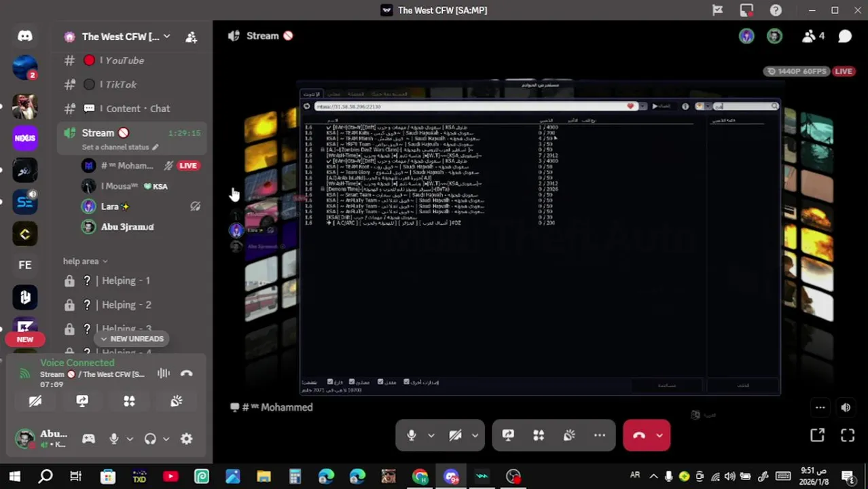This screenshot has width=868, height=489.
Task: Open more options ellipsis in call bar
Action: click(x=600, y=435)
